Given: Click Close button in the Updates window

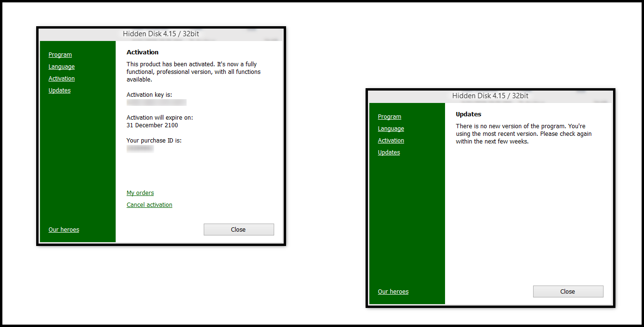Looking at the screenshot, I should tap(568, 291).
